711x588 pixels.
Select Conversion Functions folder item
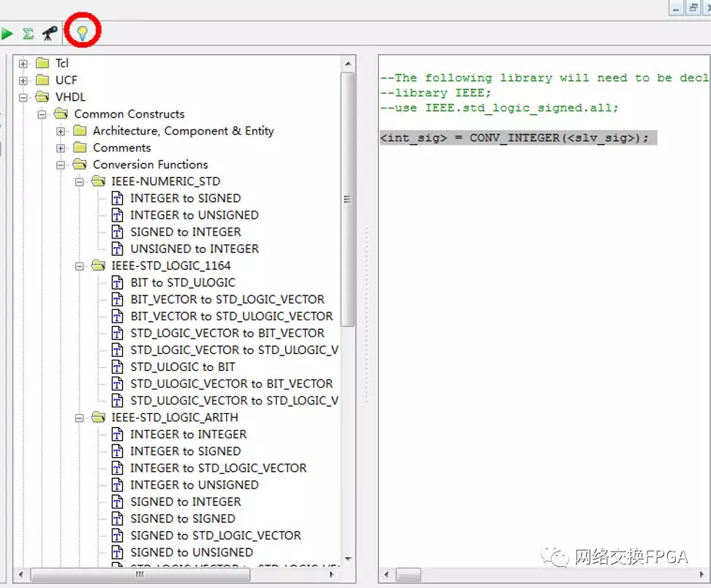tap(150, 165)
